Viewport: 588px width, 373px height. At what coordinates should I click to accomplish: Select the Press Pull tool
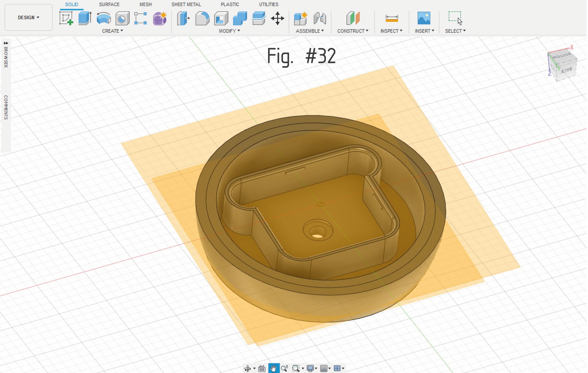tap(183, 18)
